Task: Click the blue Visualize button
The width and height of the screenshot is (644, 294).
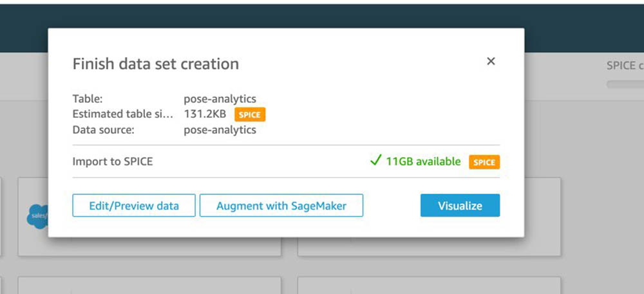Action: [x=460, y=205]
